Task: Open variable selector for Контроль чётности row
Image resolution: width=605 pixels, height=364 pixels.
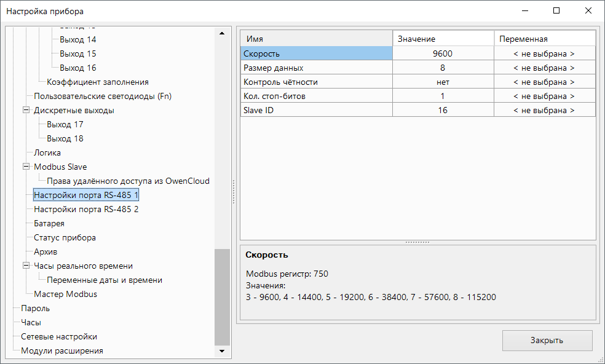Action: point(544,82)
